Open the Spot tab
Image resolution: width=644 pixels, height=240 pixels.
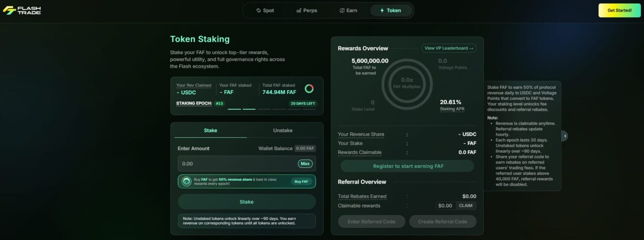(x=265, y=10)
